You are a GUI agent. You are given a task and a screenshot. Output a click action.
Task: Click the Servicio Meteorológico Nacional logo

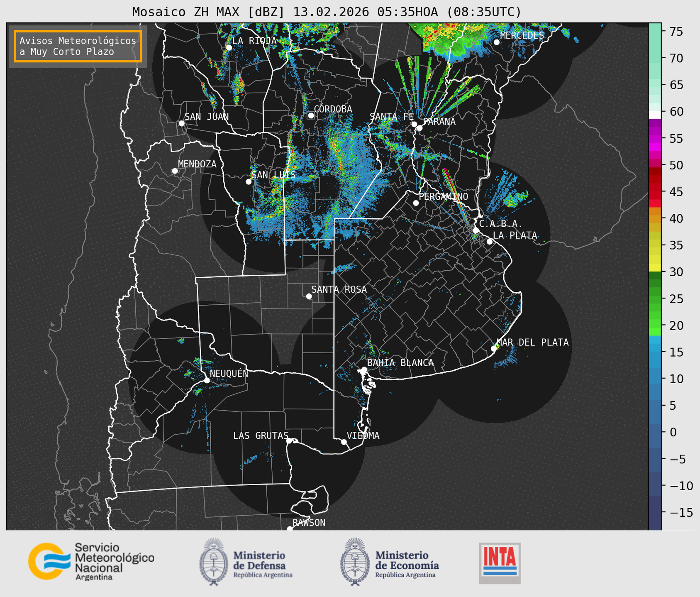[91, 561]
